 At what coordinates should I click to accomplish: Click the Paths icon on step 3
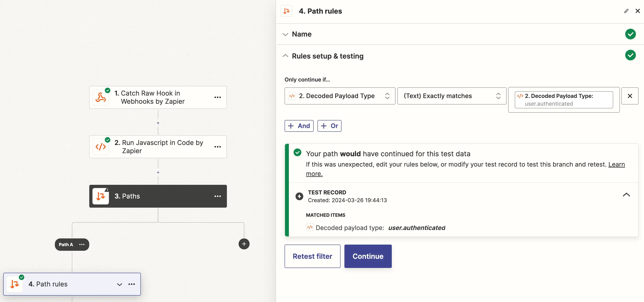[101, 196]
